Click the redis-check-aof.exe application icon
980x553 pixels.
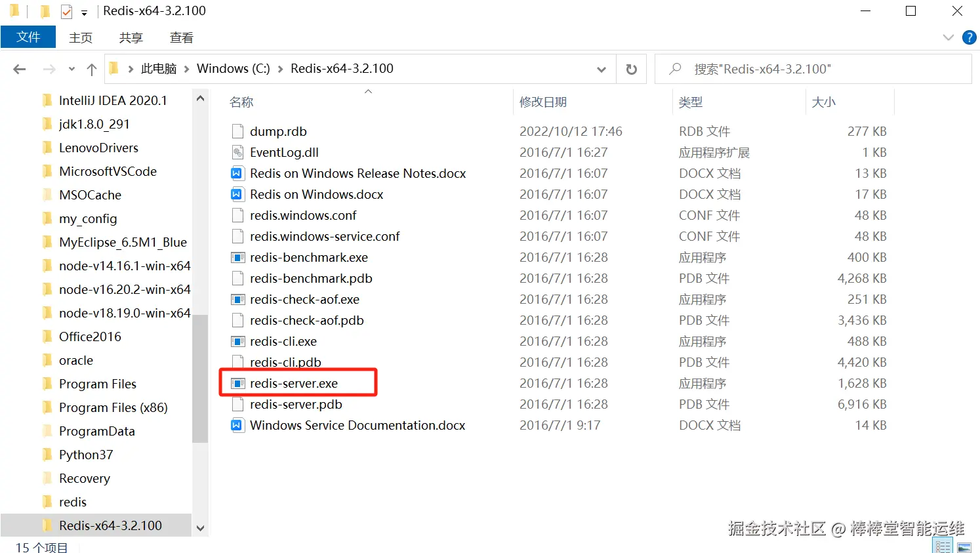(x=237, y=299)
